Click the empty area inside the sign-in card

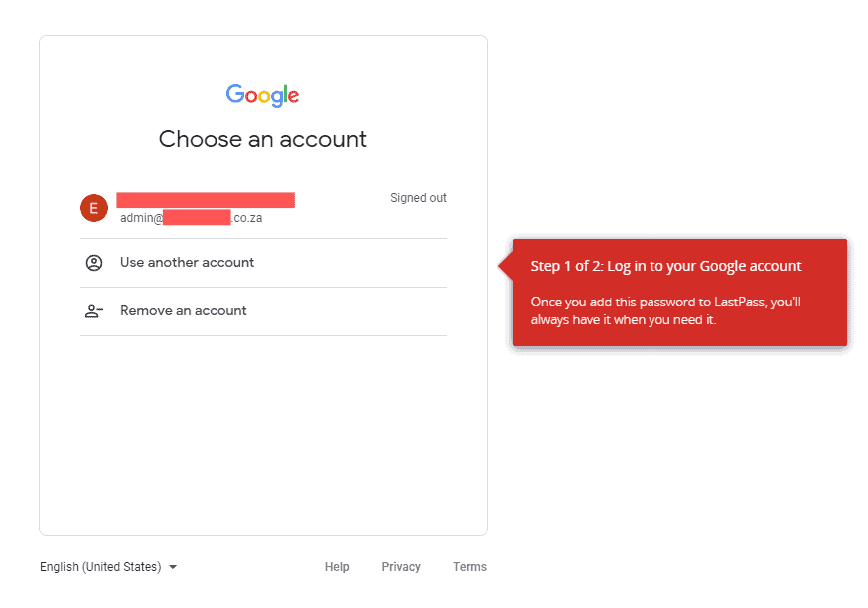(263, 439)
